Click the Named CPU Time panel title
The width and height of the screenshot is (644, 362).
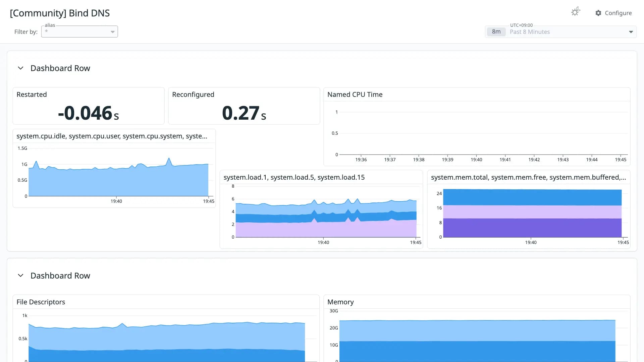click(355, 95)
